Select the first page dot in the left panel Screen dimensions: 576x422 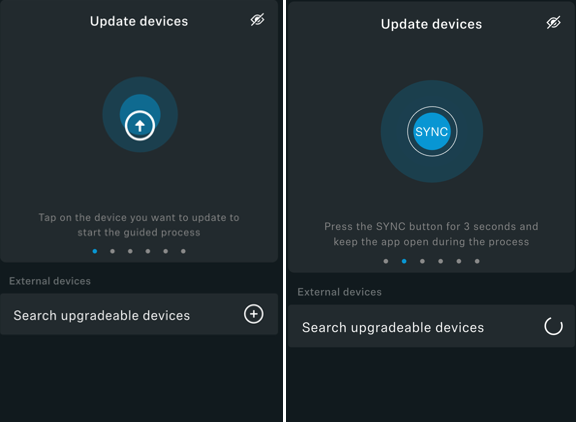[95, 251]
